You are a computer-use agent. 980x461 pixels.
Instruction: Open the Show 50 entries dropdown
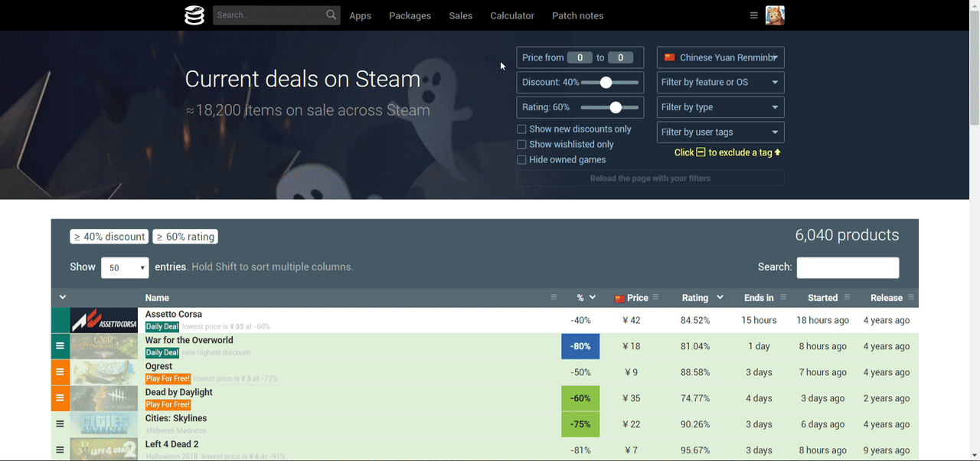(x=125, y=267)
